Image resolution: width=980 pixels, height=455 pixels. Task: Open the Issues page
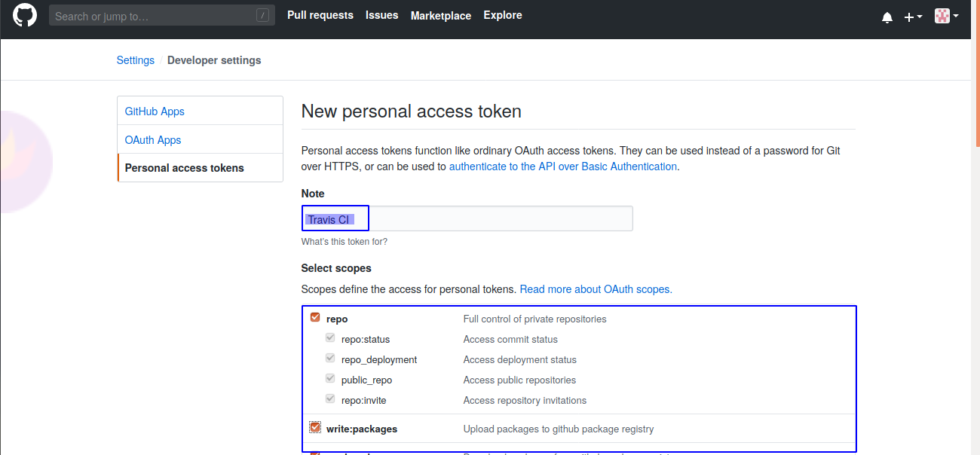381,15
